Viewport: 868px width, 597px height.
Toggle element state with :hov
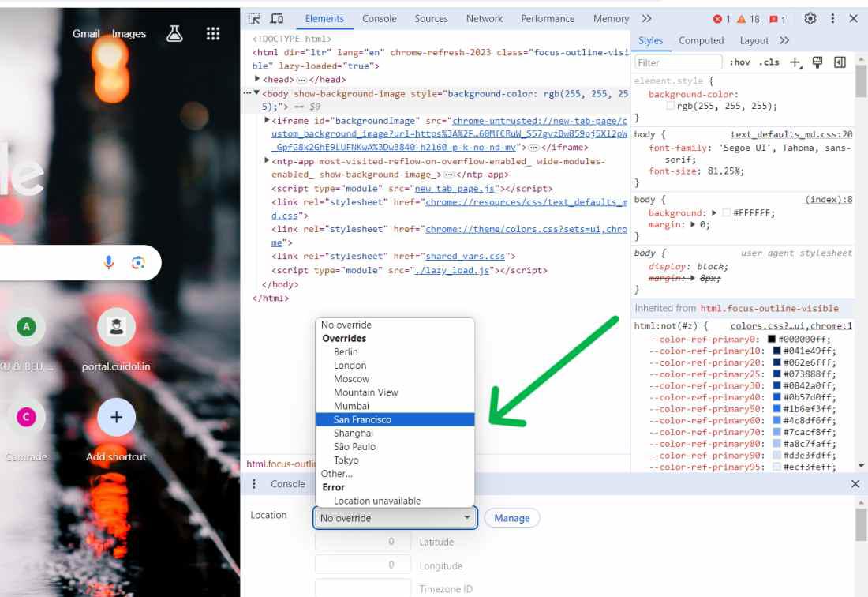[739, 62]
